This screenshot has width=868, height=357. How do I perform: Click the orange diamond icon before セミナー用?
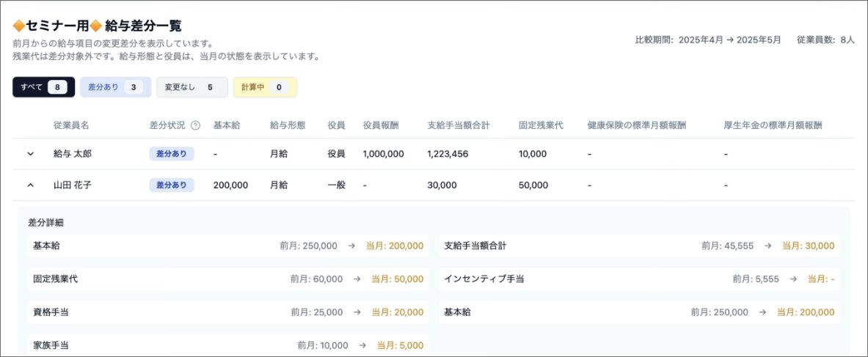click(18, 27)
